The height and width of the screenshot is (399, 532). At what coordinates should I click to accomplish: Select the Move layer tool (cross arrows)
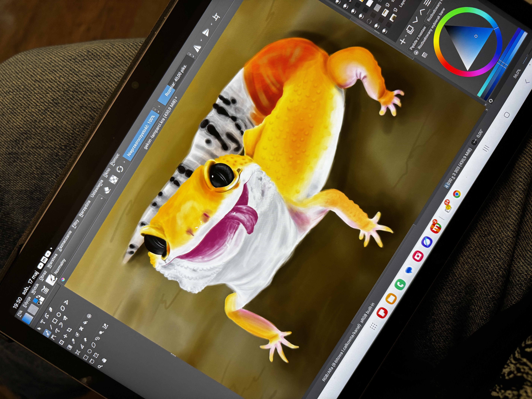click(65, 336)
